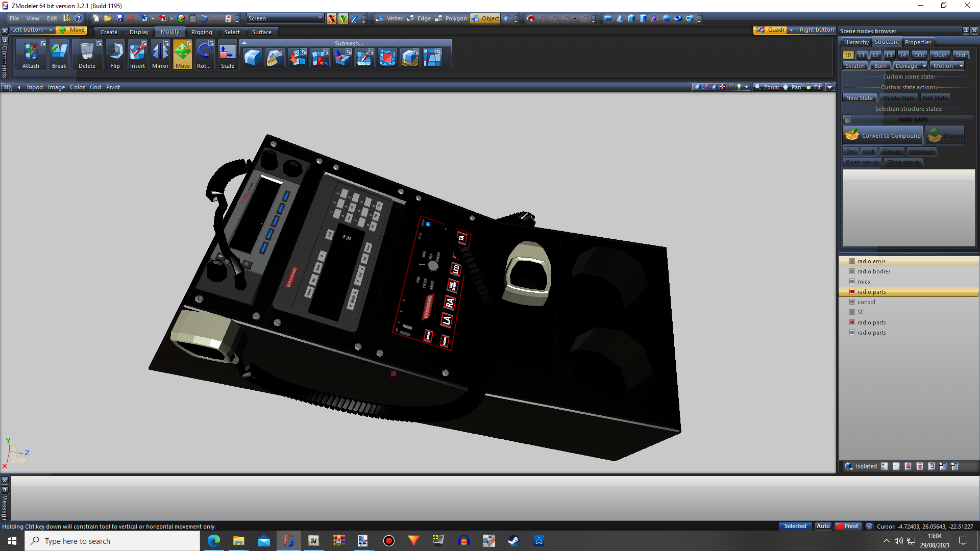This screenshot has height=551, width=980.
Task: Toggle checkbox beside mics node
Action: pos(852,282)
